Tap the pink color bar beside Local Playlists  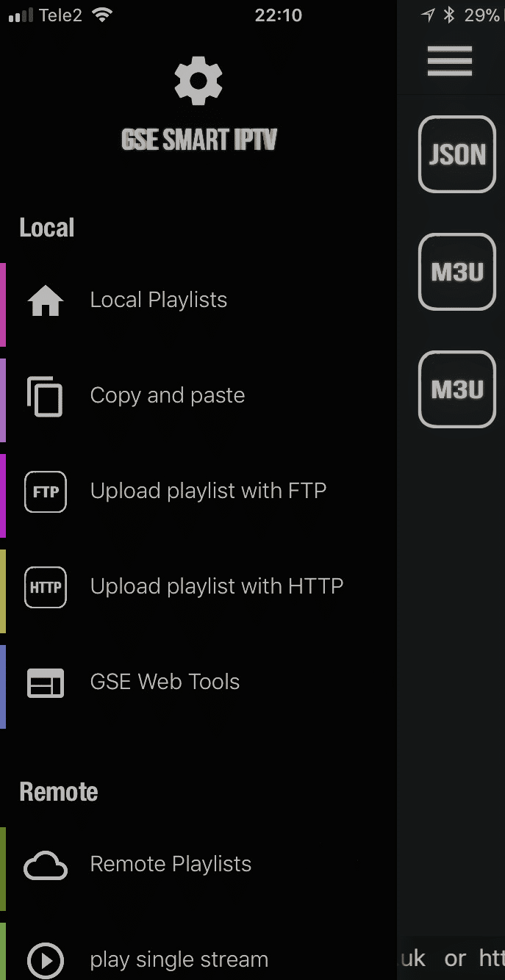(x=3, y=304)
